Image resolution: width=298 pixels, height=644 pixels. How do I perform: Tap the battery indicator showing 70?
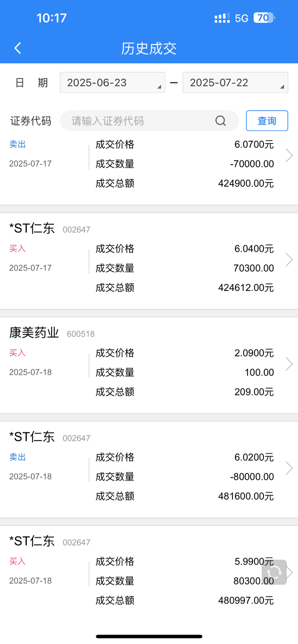(264, 18)
